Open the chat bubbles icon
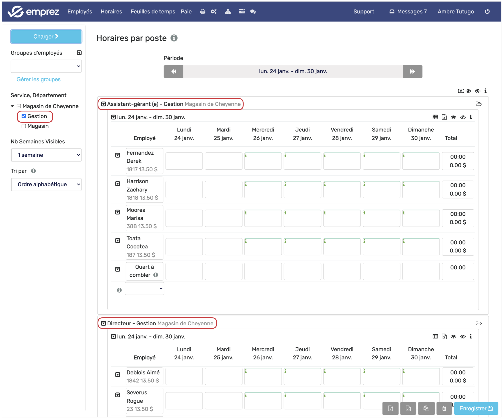The width and height of the screenshot is (504, 420). click(253, 11)
